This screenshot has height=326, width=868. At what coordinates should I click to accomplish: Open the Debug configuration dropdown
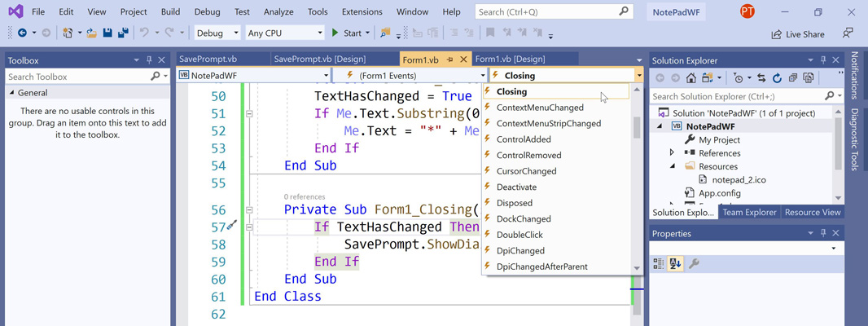pos(217,33)
